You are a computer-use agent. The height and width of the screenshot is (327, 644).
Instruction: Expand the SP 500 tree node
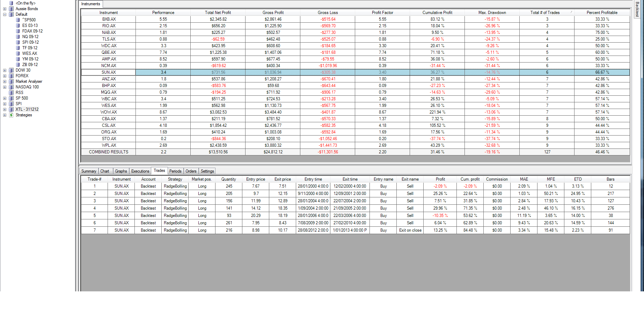(5, 98)
